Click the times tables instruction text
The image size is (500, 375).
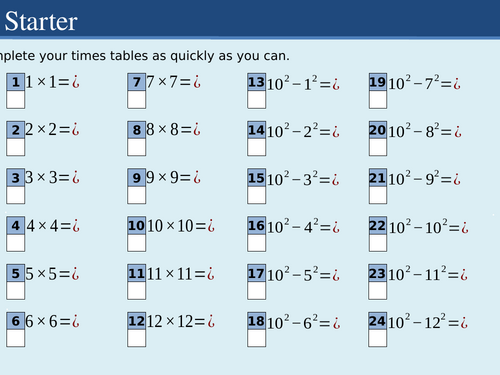(145, 56)
